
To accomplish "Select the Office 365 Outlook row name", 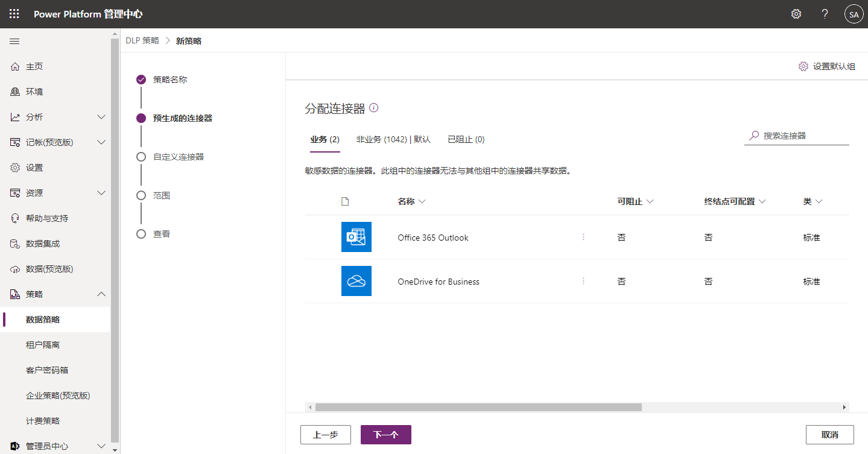I will [x=433, y=238].
